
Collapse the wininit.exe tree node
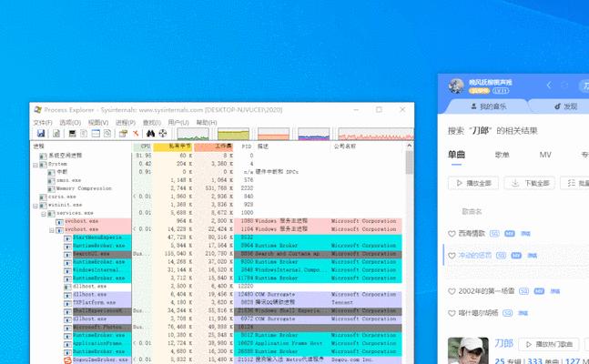click(36, 206)
